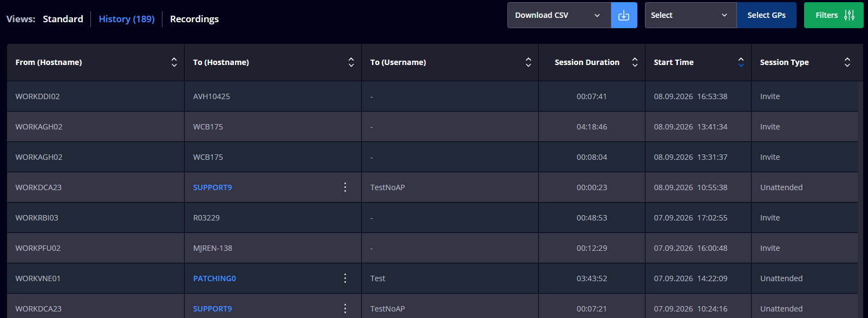Open the Download CSV dropdown

[x=559, y=15]
